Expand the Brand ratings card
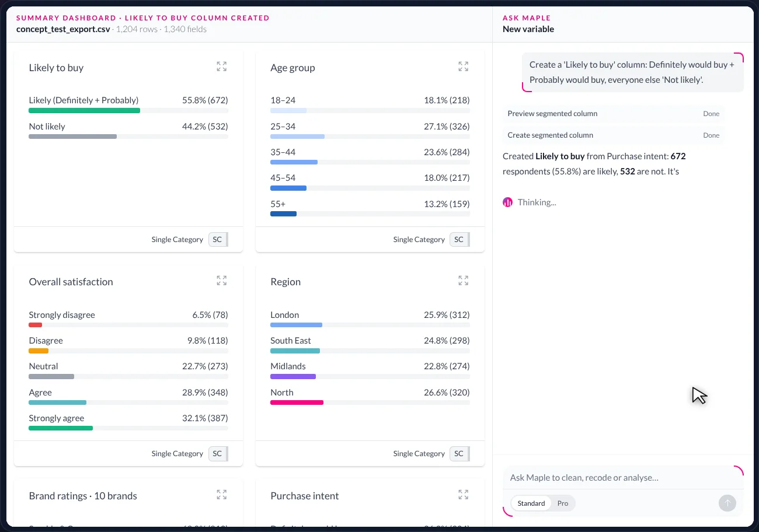 pyautogui.click(x=222, y=495)
